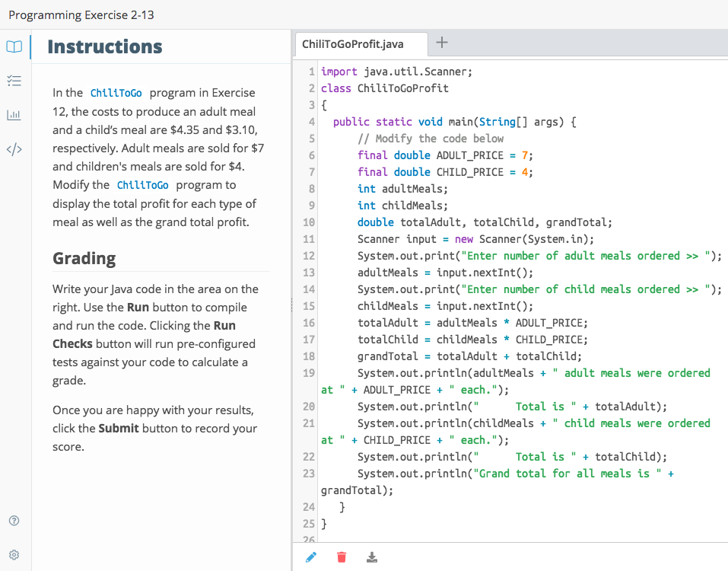Click 'double totalAdult, totalChild, grandTotal;' line

tap(485, 222)
